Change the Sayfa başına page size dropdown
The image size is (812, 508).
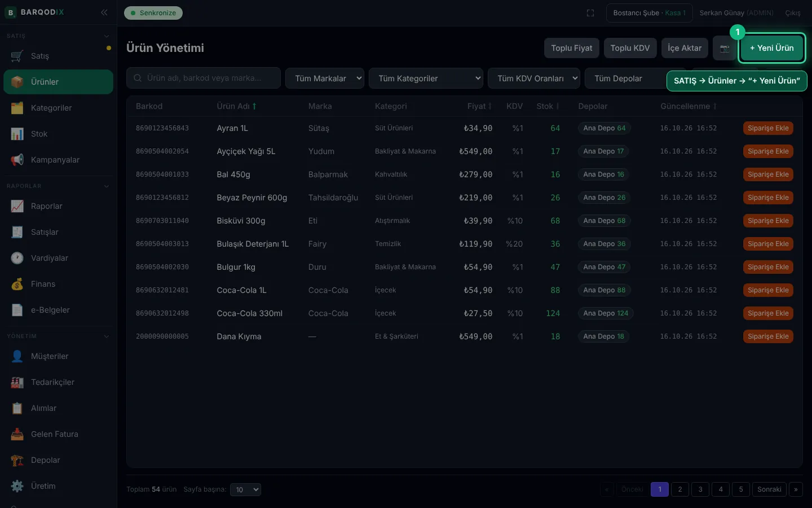245,489
